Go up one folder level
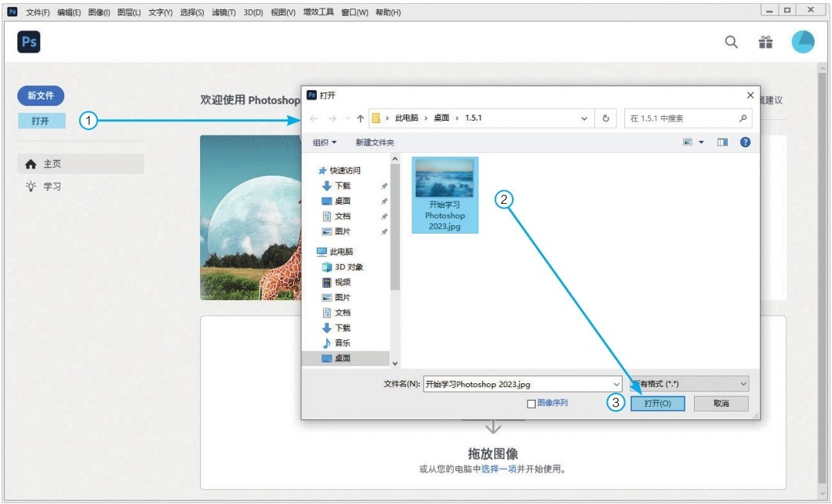Viewport: 832px width, 504px height. click(x=360, y=118)
